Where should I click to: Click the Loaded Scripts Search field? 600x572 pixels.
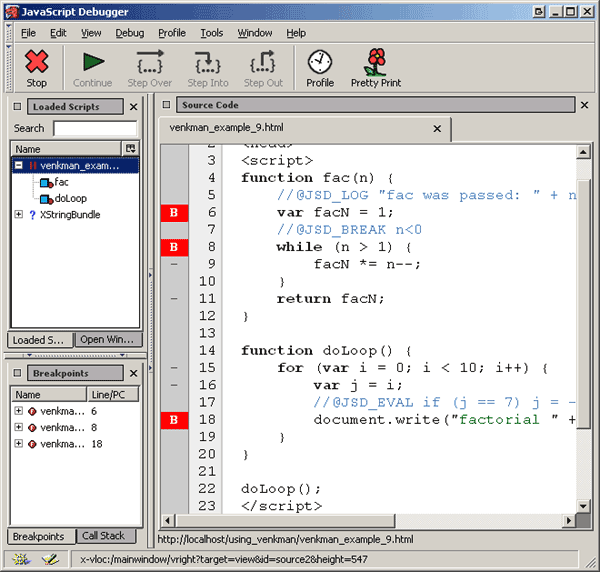[x=95, y=129]
